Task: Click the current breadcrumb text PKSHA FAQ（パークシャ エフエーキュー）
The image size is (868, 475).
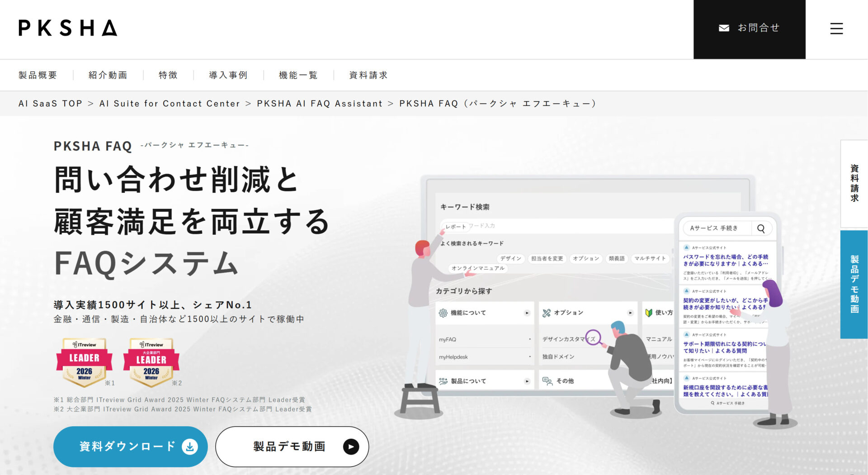Action: pos(498,104)
